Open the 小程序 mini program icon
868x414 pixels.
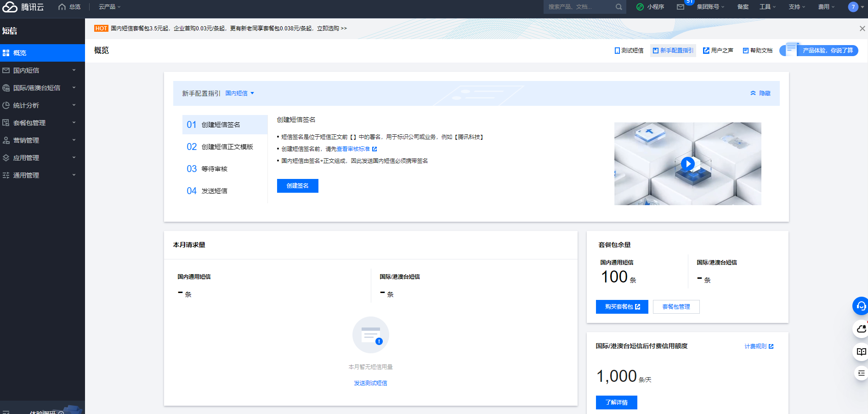point(640,7)
